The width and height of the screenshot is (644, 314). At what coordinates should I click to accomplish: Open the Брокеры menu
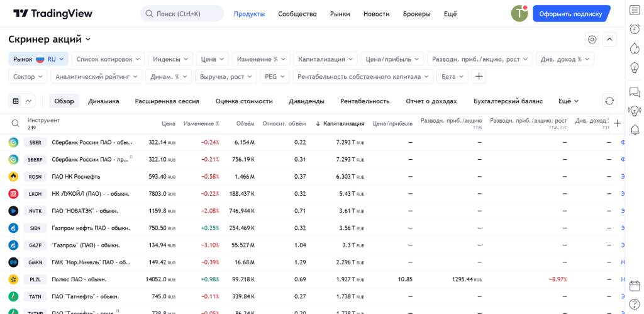click(x=416, y=14)
